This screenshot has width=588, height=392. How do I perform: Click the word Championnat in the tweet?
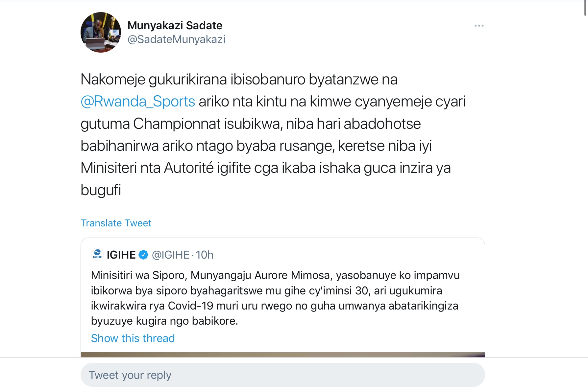pyautogui.click(x=177, y=124)
